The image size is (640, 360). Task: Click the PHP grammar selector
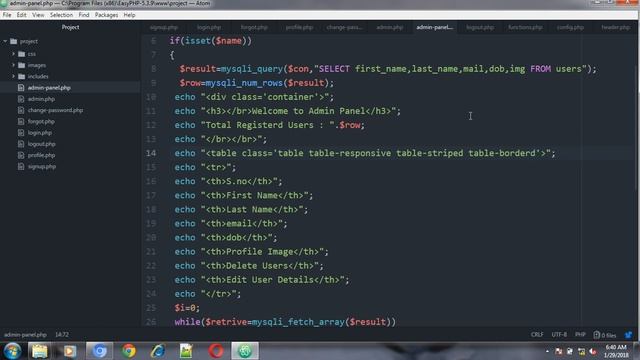580,335
